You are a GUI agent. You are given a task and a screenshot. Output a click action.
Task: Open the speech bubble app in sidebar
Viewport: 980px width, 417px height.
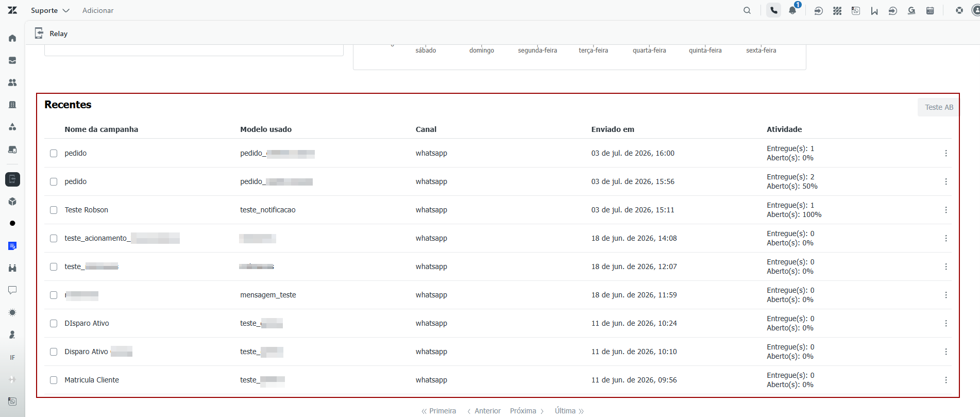pos(12,290)
